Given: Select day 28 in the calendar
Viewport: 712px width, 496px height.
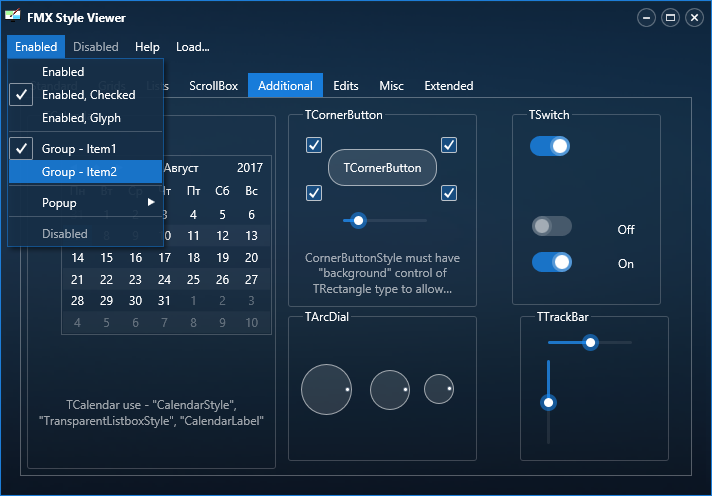Looking at the screenshot, I should (x=77, y=301).
